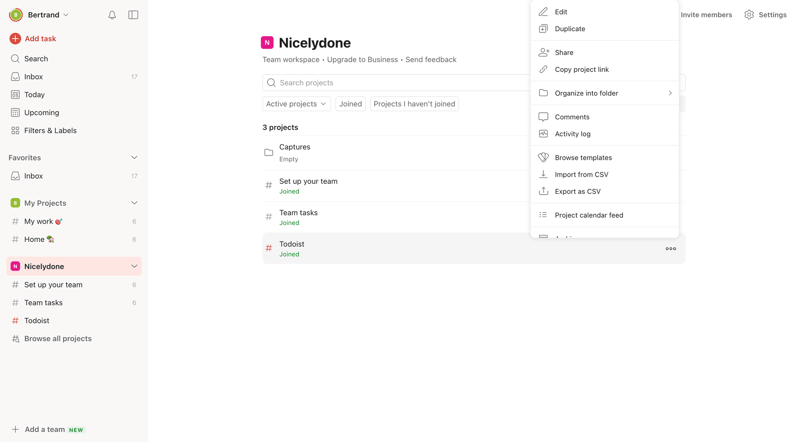Click Export as CSV upload icon
This screenshot has height=442, width=800.
pos(543,191)
